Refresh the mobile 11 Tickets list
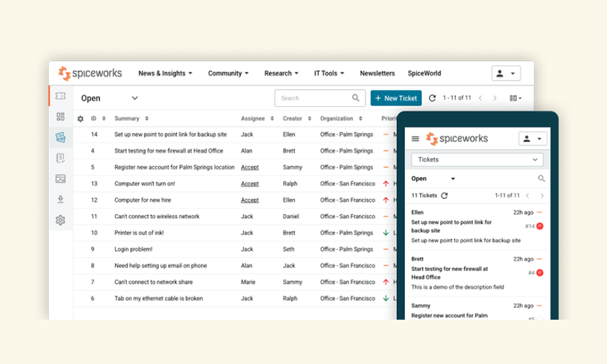 click(444, 195)
